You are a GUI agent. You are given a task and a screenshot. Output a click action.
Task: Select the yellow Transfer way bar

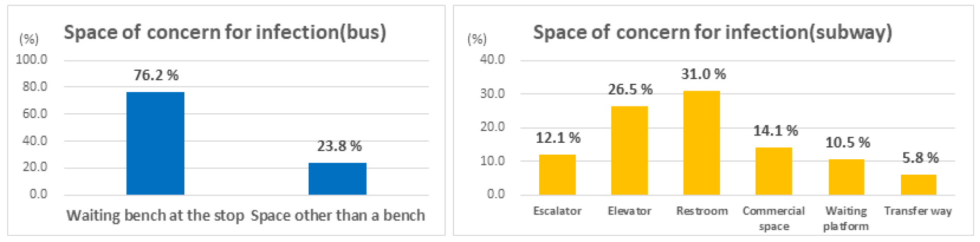(x=918, y=185)
